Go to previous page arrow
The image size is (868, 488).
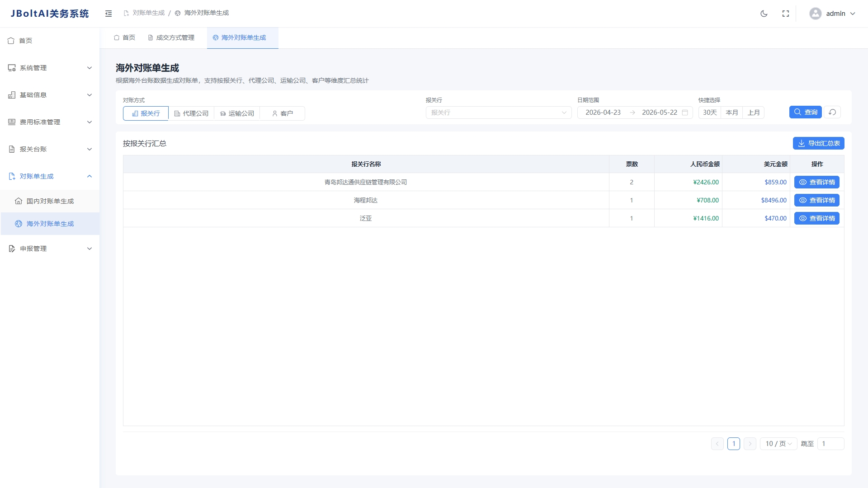(x=717, y=444)
